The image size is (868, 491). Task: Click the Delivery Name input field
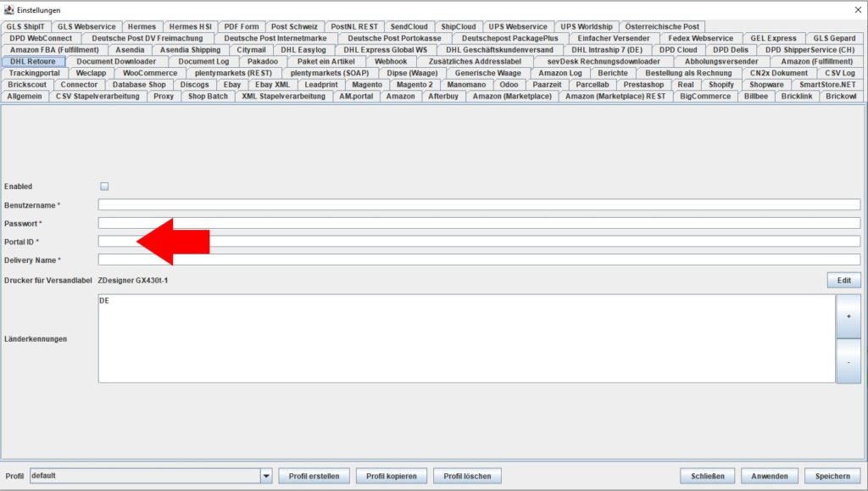point(479,259)
